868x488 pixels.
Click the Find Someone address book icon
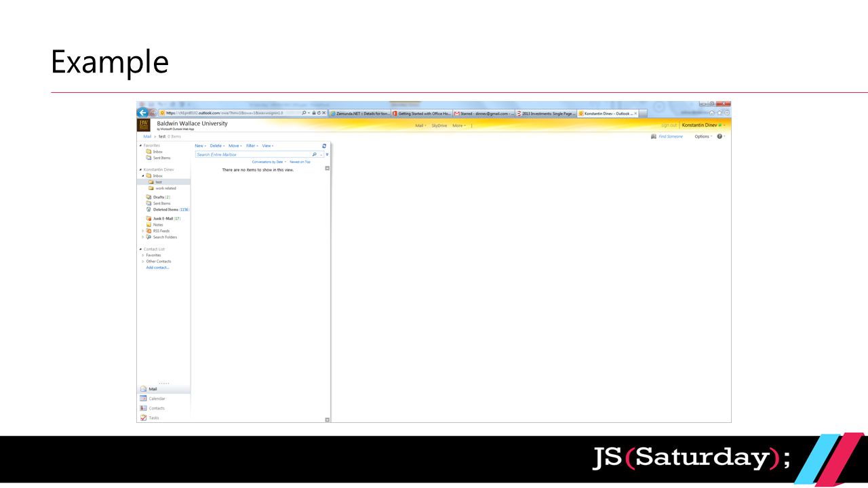(654, 136)
